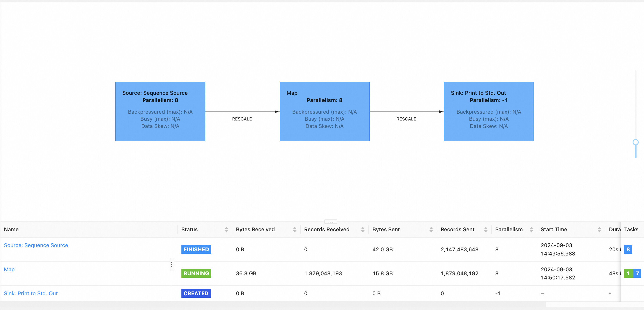Sort by the Records Received column arrows

[362, 230]
